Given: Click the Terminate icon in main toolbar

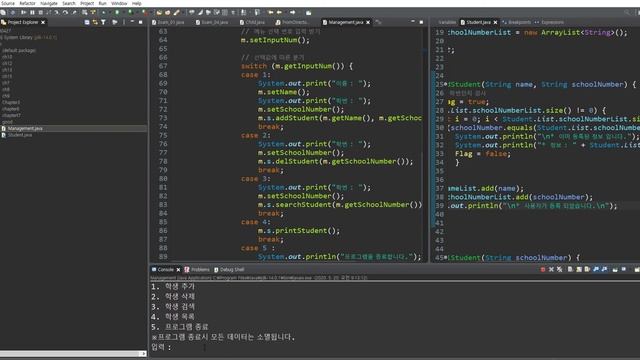Looking at the screenshot, I should pos(40,13).
